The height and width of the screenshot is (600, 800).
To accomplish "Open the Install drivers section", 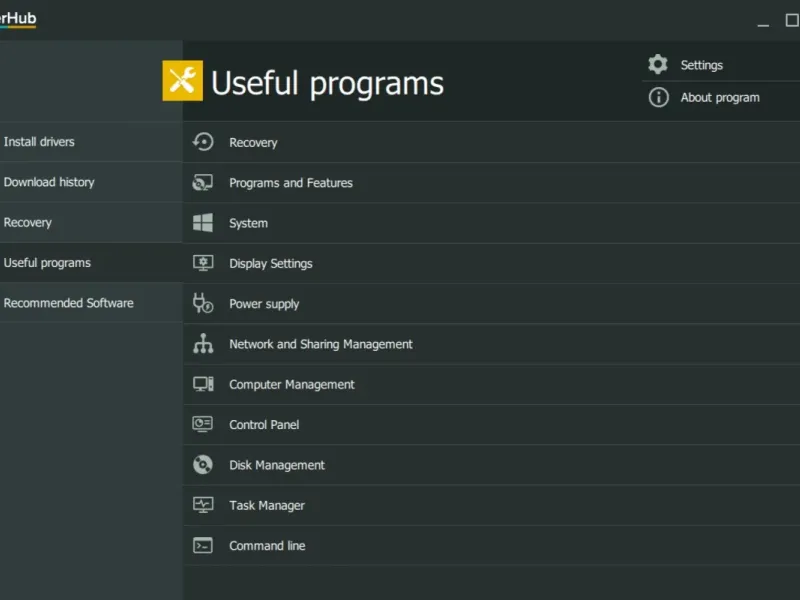I will 39,142.
